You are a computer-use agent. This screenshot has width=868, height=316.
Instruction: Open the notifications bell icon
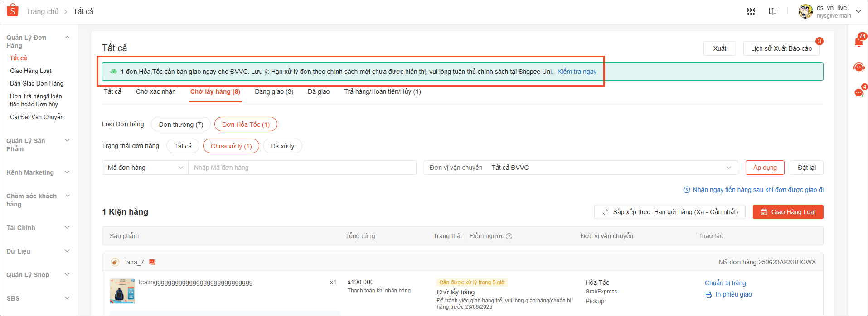click(x=858, y=42)
